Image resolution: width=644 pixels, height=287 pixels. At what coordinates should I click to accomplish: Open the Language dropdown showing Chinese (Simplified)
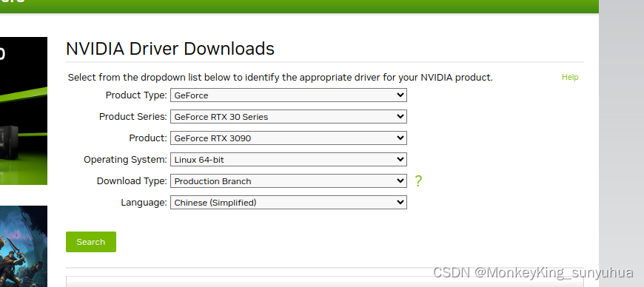pos(289,203)
